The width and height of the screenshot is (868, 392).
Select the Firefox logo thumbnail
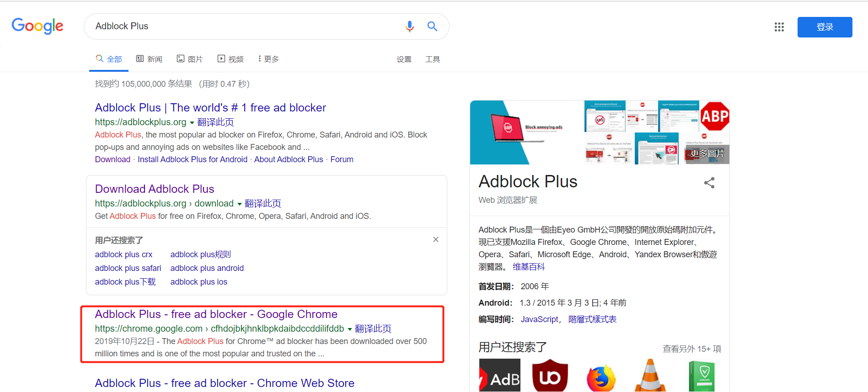[x=601, y=377]
